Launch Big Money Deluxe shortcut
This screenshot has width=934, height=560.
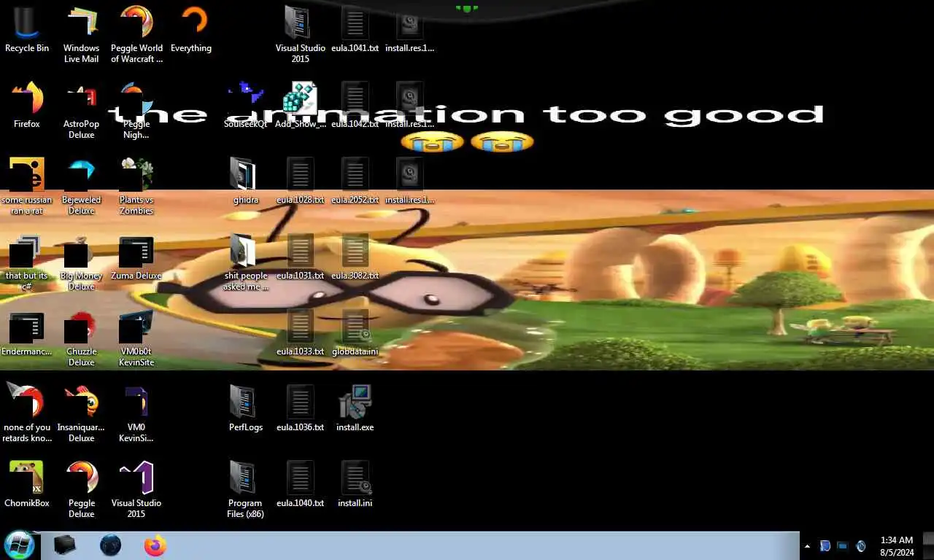[x=81, y=262]
